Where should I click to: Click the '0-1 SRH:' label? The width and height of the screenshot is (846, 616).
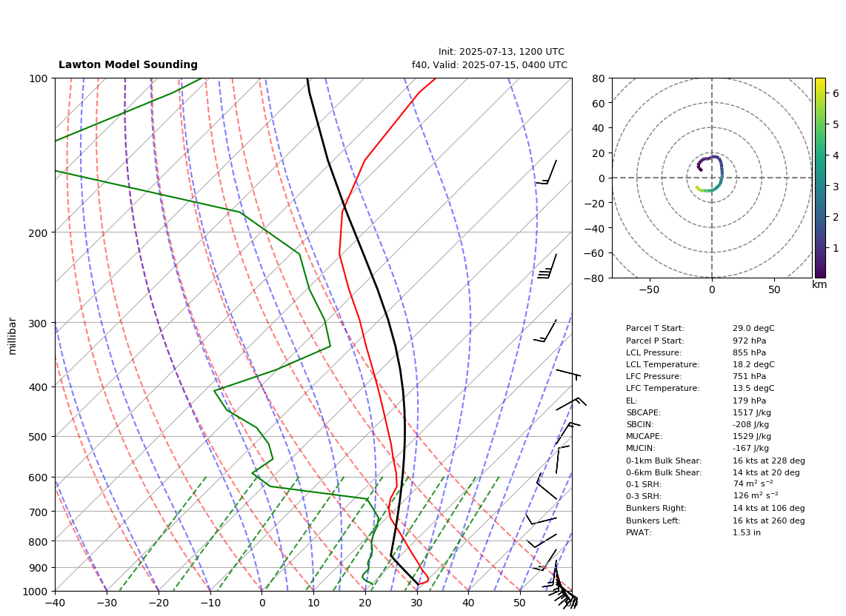[643, 484]
